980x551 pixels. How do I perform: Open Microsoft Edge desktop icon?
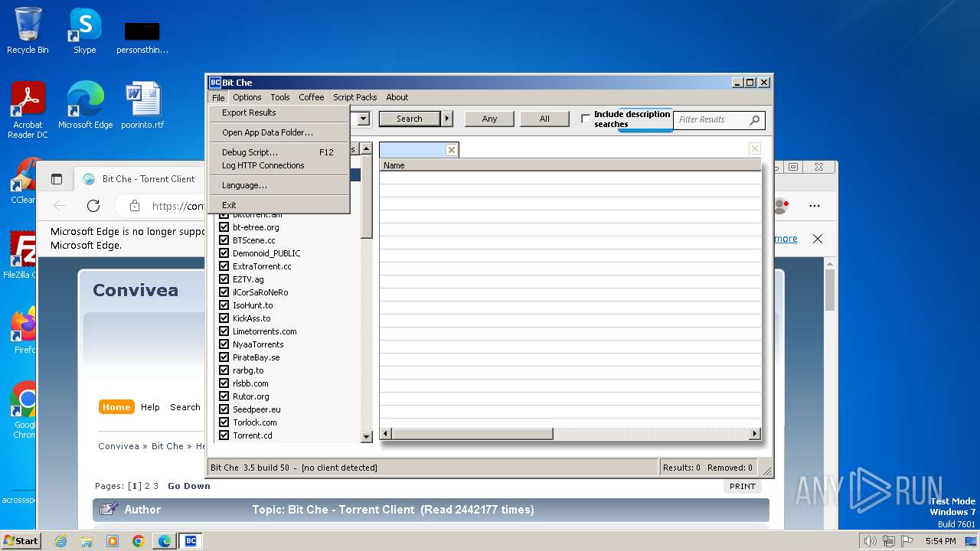85,106
